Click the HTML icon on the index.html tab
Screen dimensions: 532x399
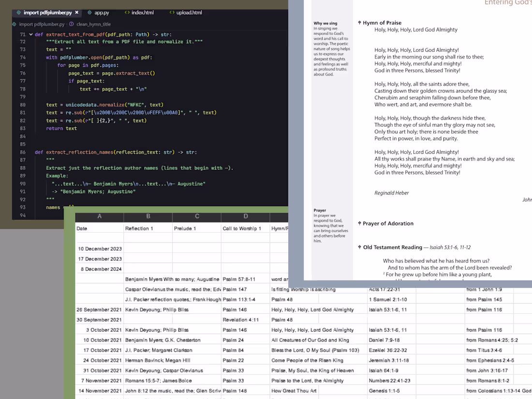[x=128, y=12]
